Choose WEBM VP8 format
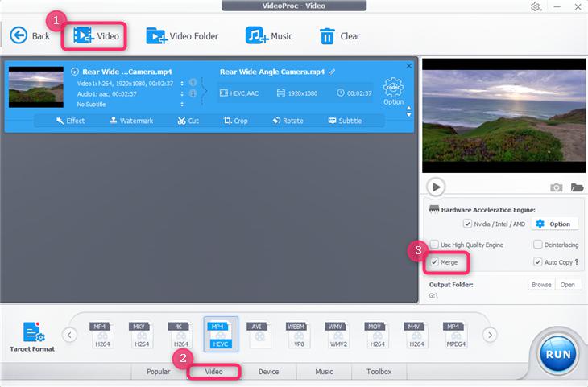588x387 pixels. (x=299, y=335)
